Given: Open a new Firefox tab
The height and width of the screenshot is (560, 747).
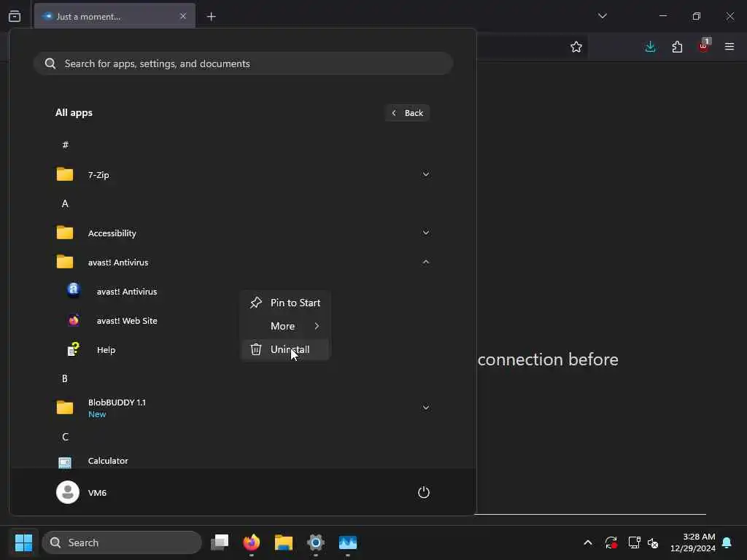Looking at the screenshot, I should [211, 17].
